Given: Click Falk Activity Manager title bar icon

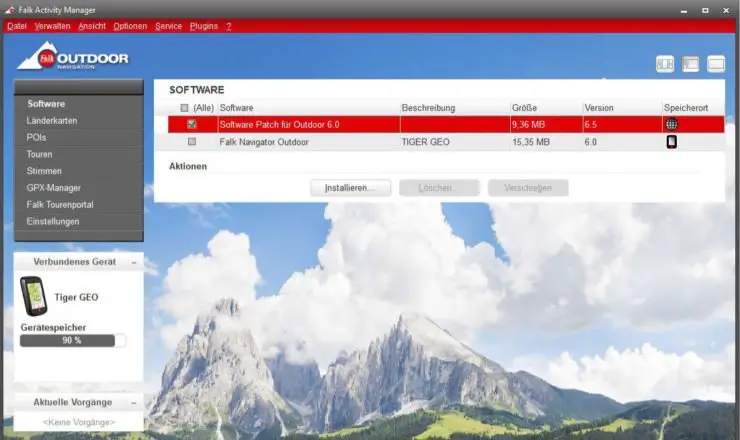Looking at the screenshot, I should (x=9, y=9).
